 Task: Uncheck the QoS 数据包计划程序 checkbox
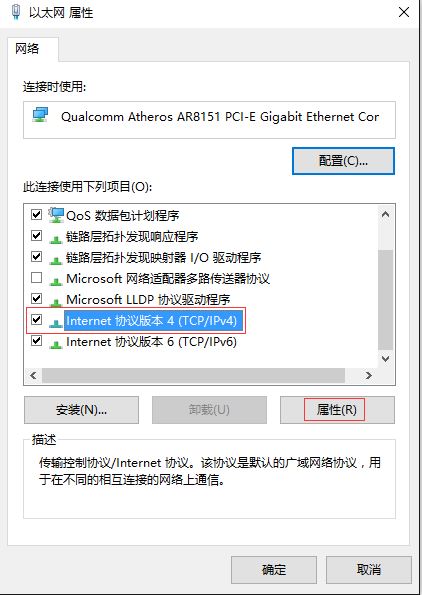point(36,215)
